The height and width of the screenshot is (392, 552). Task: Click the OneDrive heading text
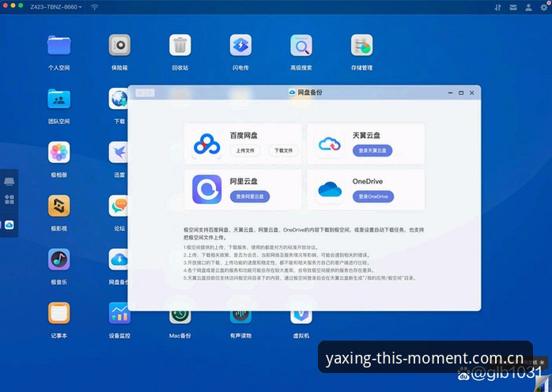point(368,181)
